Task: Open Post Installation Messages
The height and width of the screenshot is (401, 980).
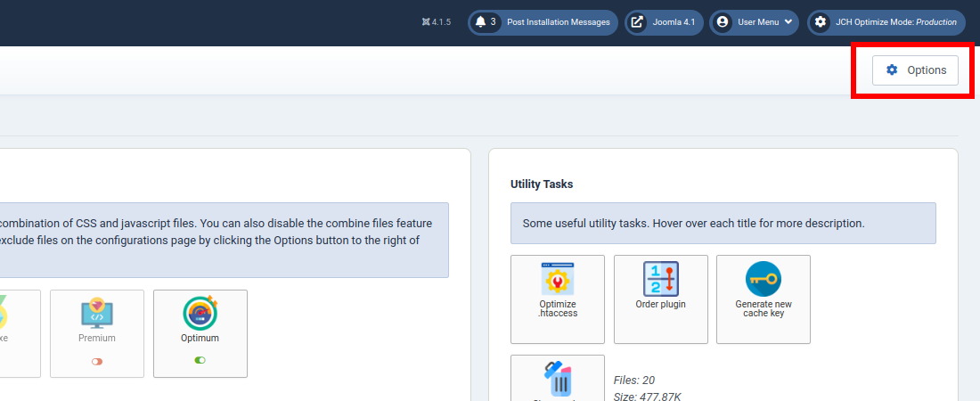Action: point(543,22)
